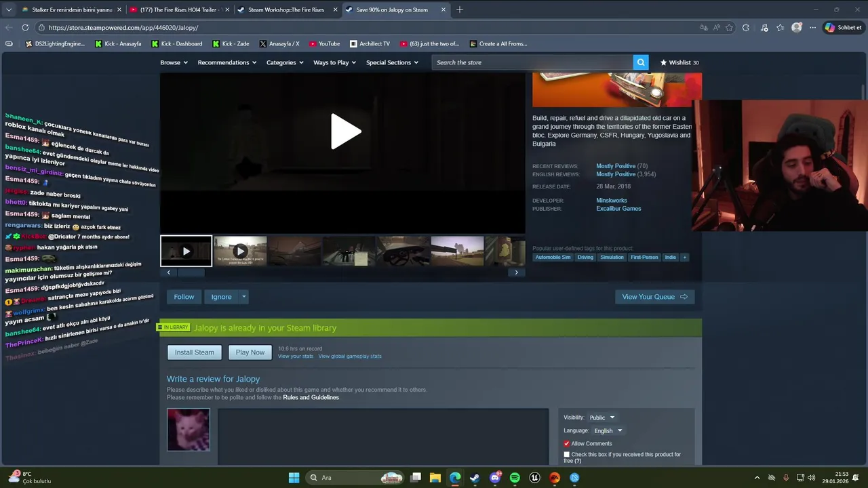This screenshot has width=868, height=488.
Task: Open Rules and Guidelines link
Action: 311,398
